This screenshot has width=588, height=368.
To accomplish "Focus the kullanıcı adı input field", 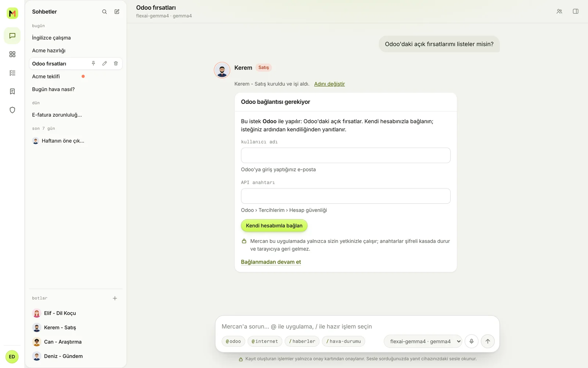I will (346, 155).
